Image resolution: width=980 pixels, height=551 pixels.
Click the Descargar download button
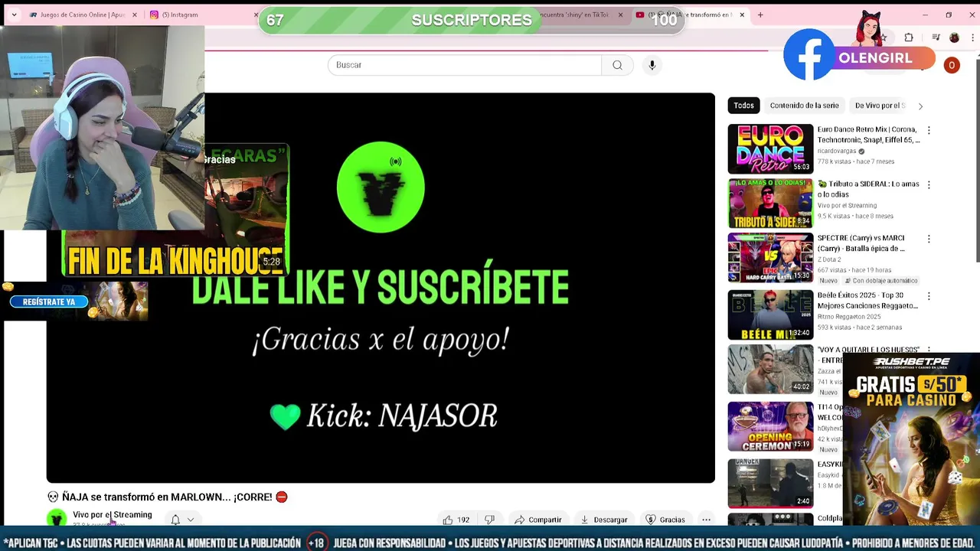click(604, 520)
